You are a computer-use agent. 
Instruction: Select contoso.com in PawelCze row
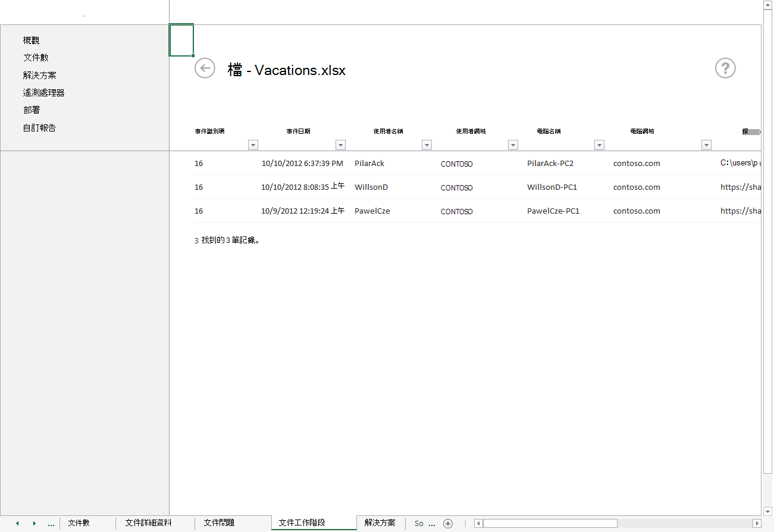637,211
